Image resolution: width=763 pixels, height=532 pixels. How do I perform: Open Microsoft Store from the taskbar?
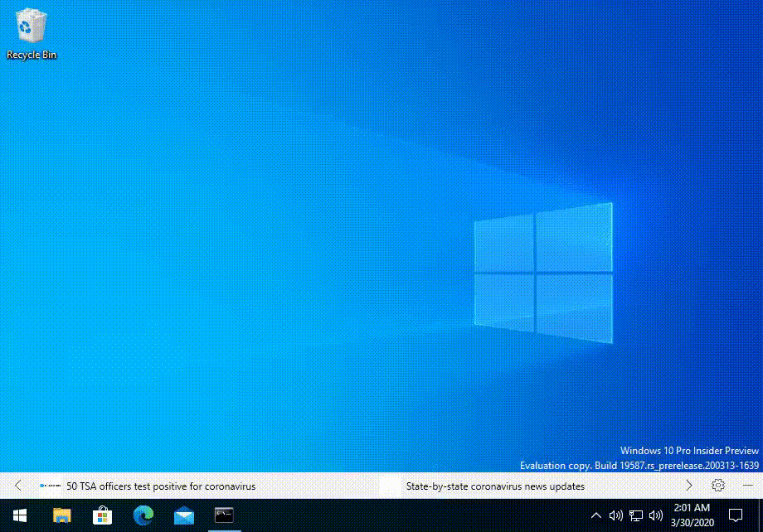coord(102,515)
